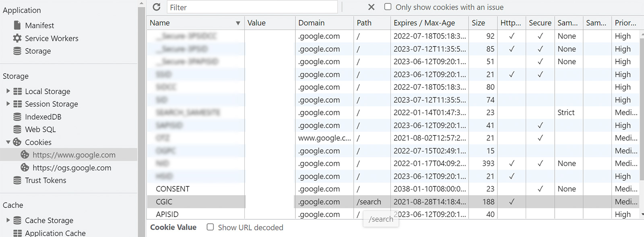Image resolution: width=644 pixels, height=237 pixels.
Task: Click the clear filter X icon
Action: (371, 7)
